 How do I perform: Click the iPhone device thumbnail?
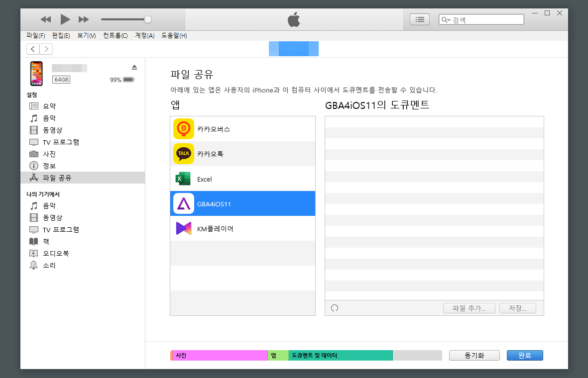[36, 74]
